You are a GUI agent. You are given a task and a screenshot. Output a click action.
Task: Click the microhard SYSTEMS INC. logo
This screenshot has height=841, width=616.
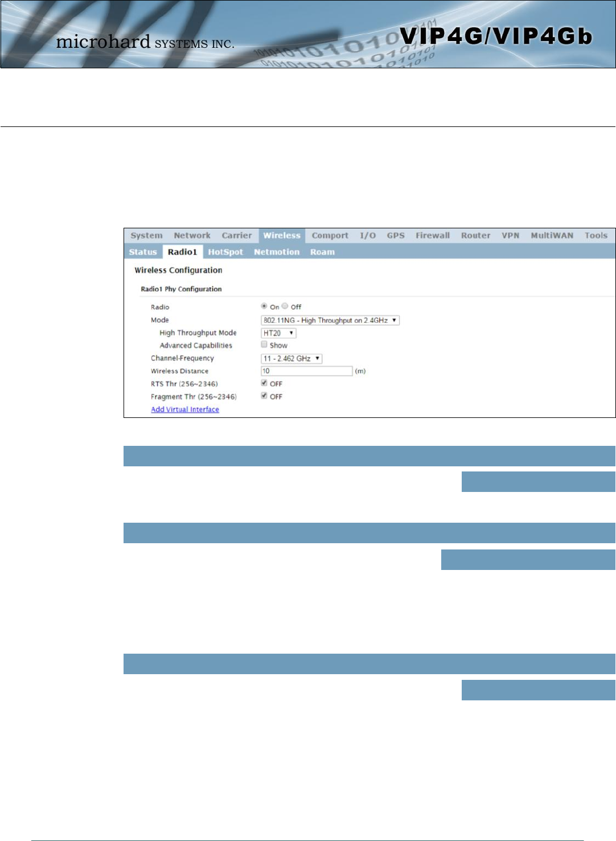click(145, 42)
